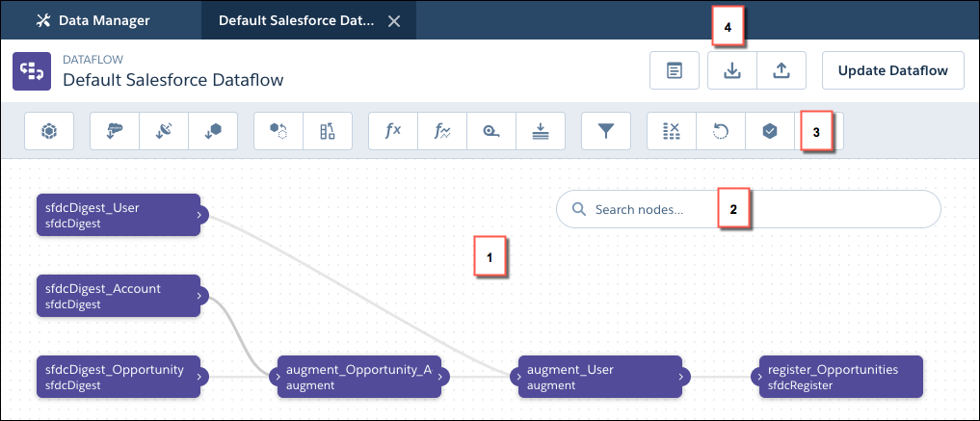Expand the sfdcDigest_Account node chevron
Image resolution: width=980 pixels, height=421 pixels.
199,296
